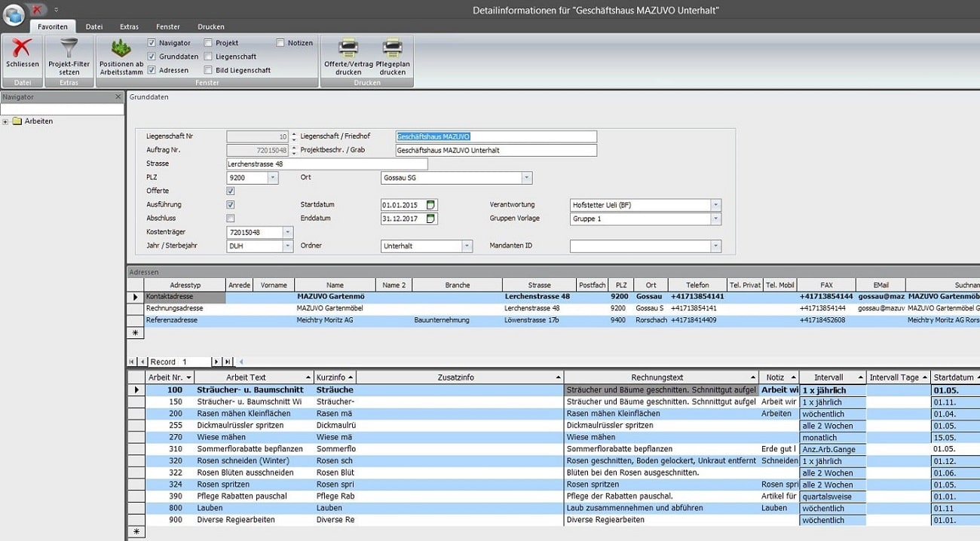The height and width of the screenshot is (541, 980).
Task: Click the new-row asterisk in work grid
Action: pyautogui.click(x=136, y=532)
